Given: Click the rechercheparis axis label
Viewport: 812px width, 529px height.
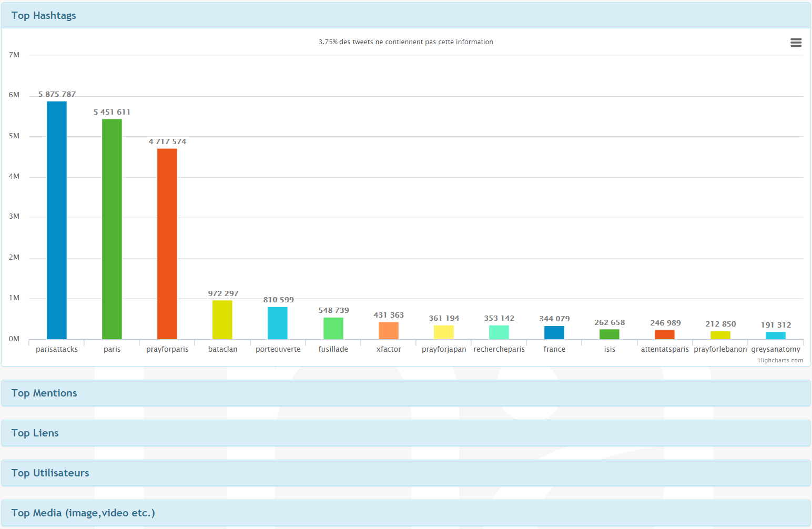Looking at the screenshot, I should click(x=499, y=349).
